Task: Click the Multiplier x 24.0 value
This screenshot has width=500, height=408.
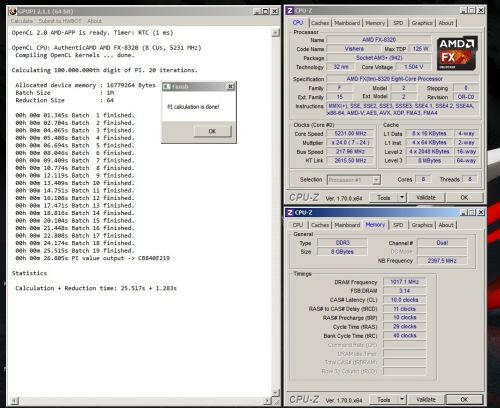Action: click(x=350, y=143)
